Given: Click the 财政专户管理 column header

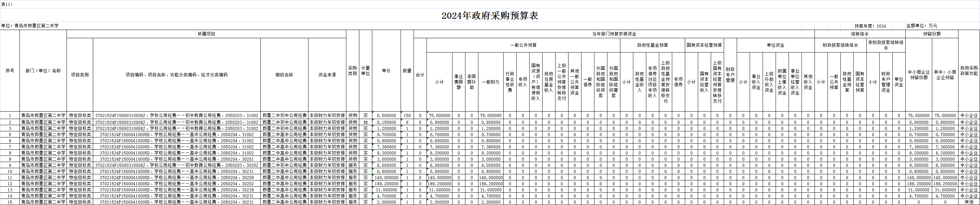Looking at the screenshot, I should click(x=730, y=75).
